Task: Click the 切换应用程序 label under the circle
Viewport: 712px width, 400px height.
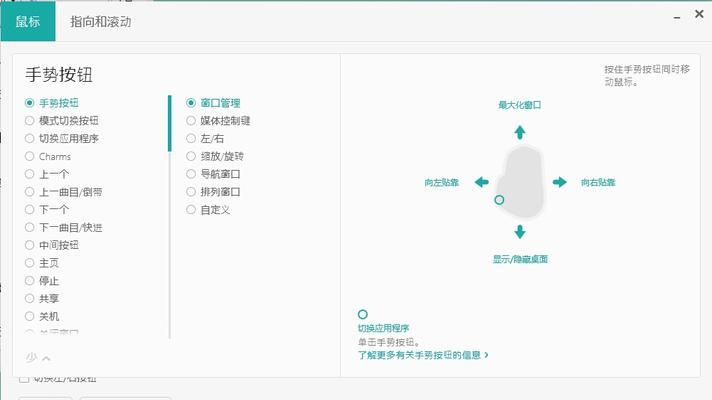Action: pos(383,328)
